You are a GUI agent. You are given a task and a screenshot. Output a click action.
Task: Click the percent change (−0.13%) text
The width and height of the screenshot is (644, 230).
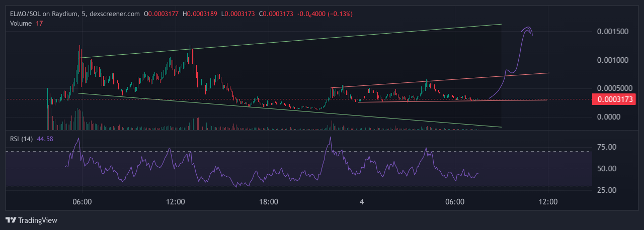pos(341,14)
